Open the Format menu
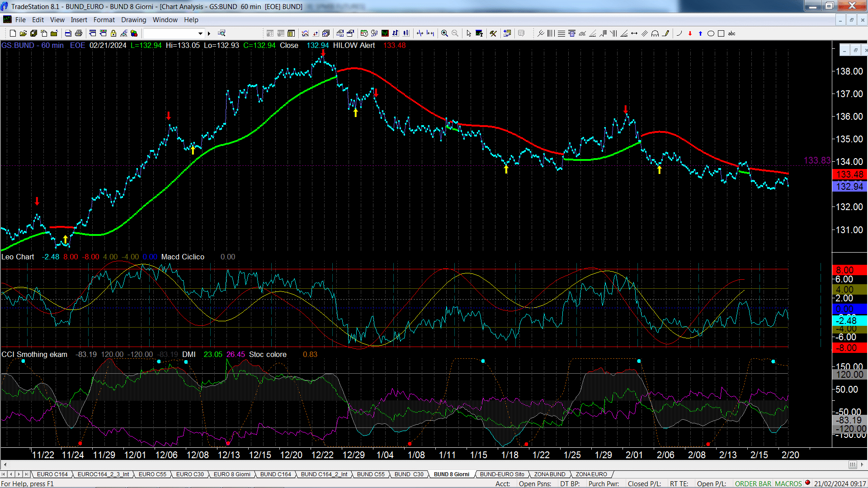Image resolution: width=868 pixels, height=488 pixels. (104, 20)
